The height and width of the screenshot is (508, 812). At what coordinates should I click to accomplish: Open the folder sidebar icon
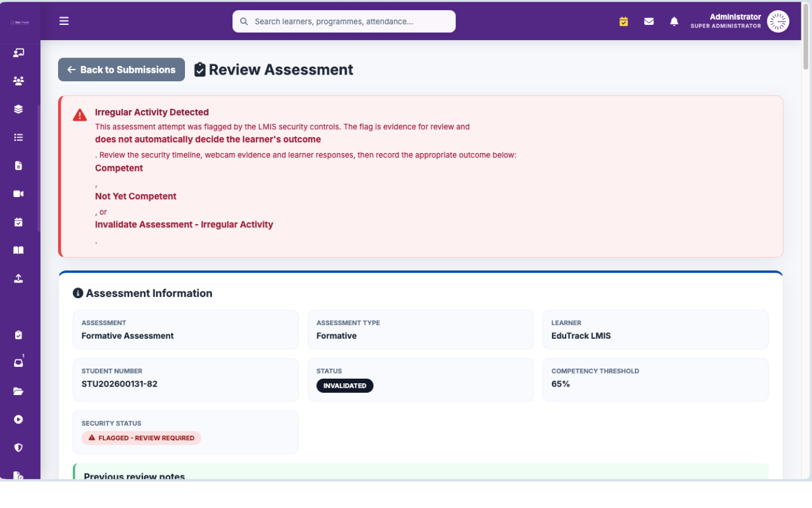coord(19,391)
